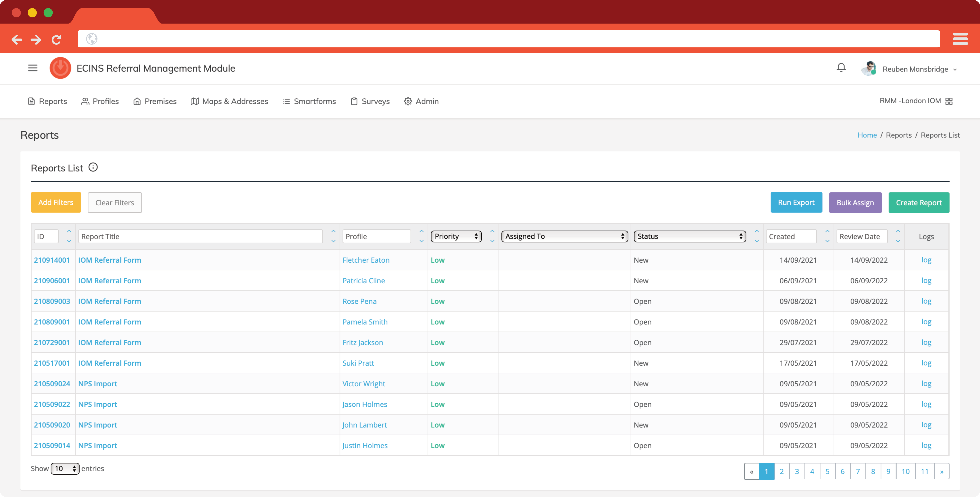This screenshot has height=497, width=980.
Task: Click the browser reload icon
Action: (x=56, y=39)
